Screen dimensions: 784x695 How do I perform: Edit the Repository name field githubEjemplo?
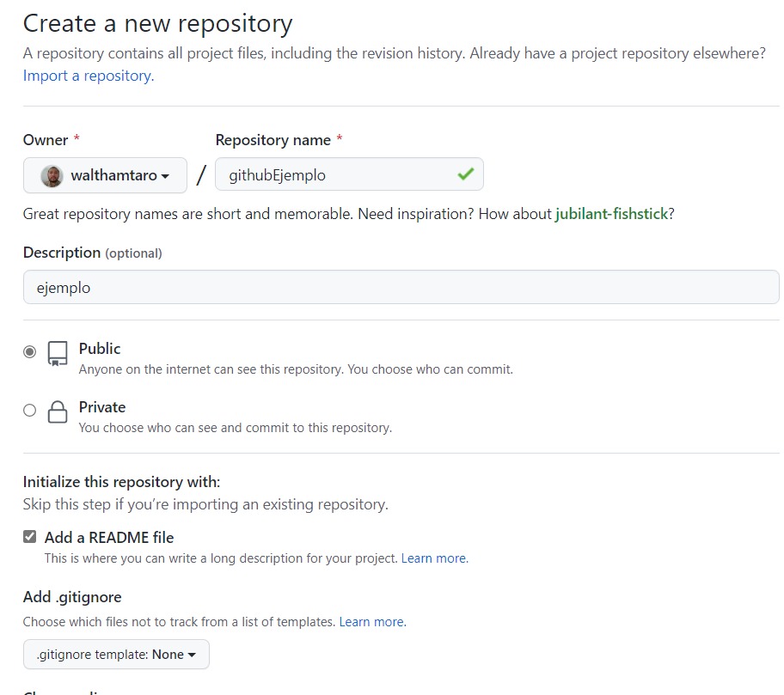[x=349, y=174]
